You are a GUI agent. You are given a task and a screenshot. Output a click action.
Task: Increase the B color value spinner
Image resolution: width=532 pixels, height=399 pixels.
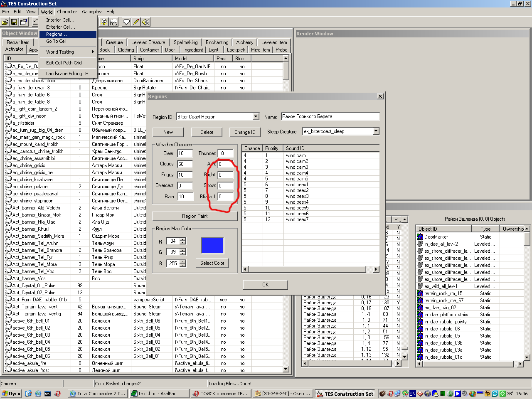tap(183, 262)
